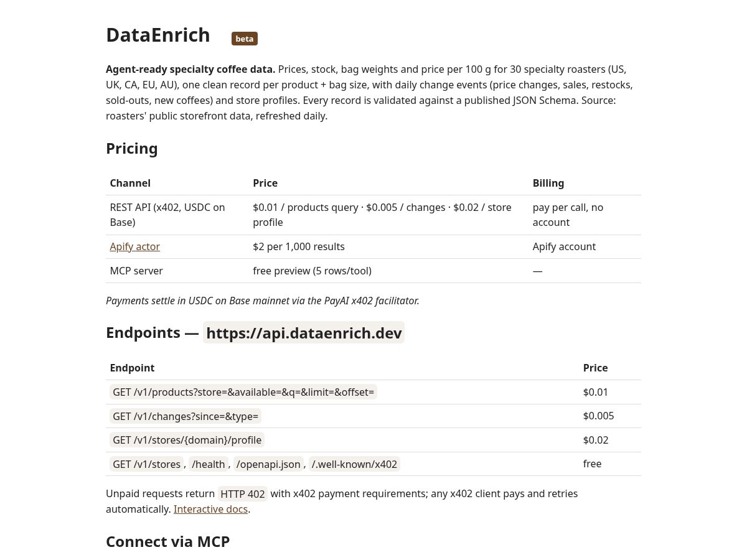Viewport: 747px width, 560px height.
Task: Click the HTTP 402 inline code
Action: (243, 494)
